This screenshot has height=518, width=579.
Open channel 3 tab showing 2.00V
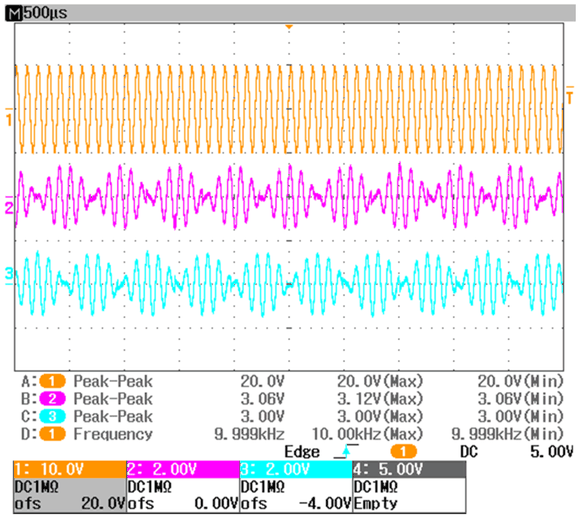click(x=296, y=470)
